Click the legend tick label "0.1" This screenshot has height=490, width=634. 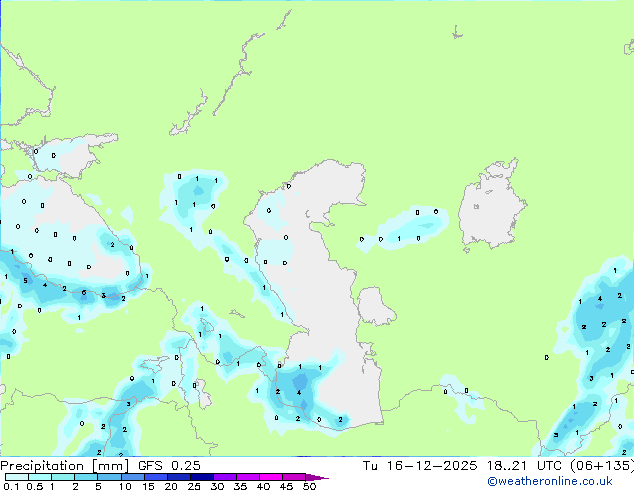click(12, 486)
